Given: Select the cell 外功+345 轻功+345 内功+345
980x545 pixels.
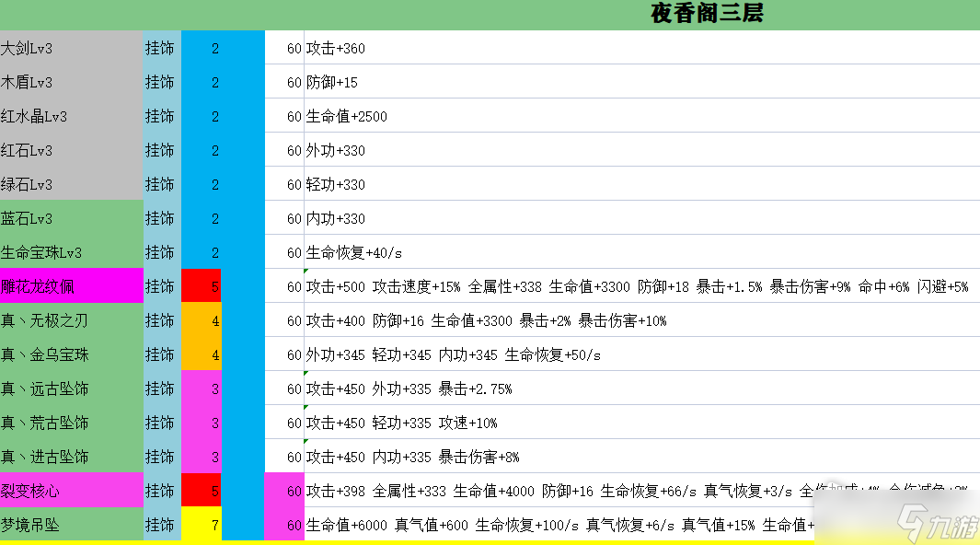Looking at the screenshot, I should [x=642, y=354].
